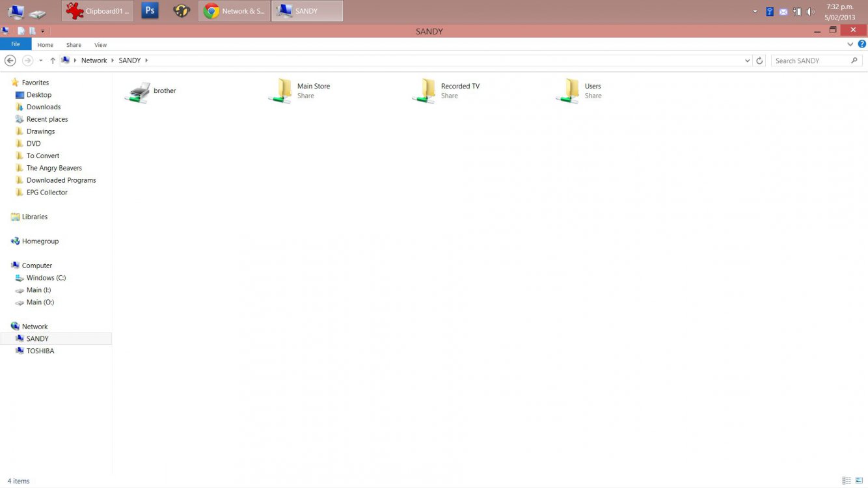Screen dimensions: 868x488
Task: Open Explorer Help via question mark icon
Action: 861,44
